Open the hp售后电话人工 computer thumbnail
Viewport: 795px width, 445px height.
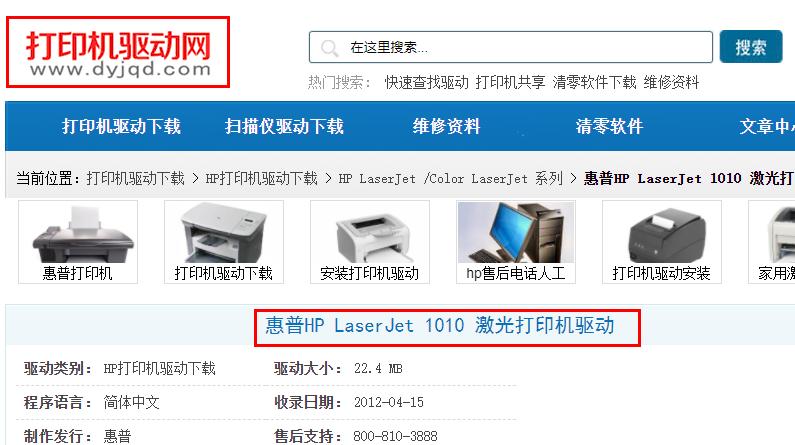(x=516, y=242)
